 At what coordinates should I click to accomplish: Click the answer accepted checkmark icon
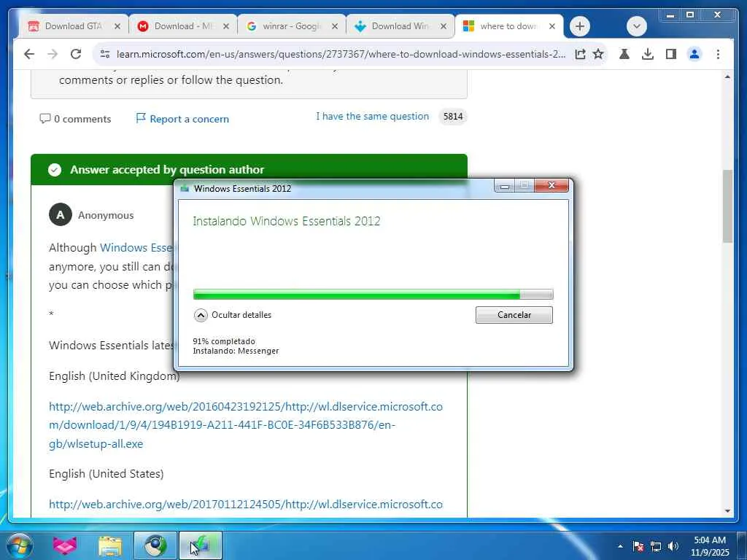tap(55, 169)
